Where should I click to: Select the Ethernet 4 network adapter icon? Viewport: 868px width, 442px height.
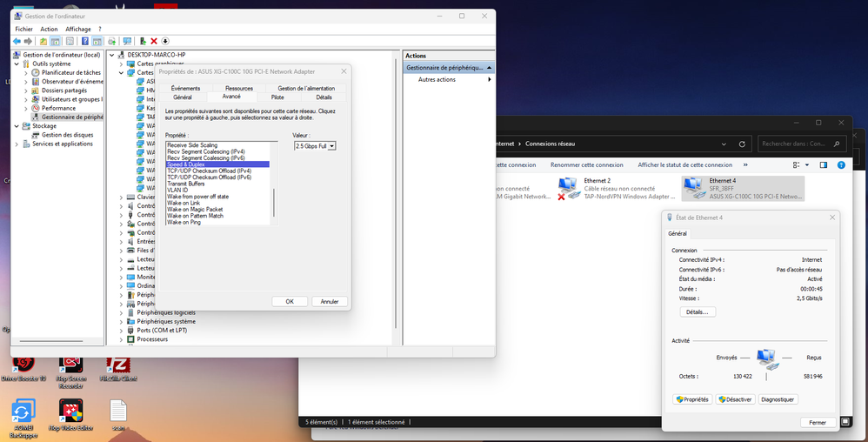click(694, 187)
